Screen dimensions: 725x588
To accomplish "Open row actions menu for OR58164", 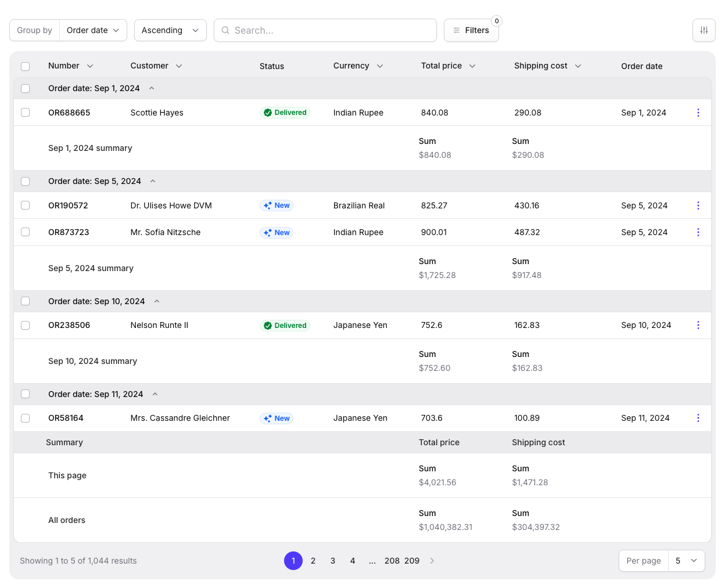I will pyautogui.click(x=698, y=418).
